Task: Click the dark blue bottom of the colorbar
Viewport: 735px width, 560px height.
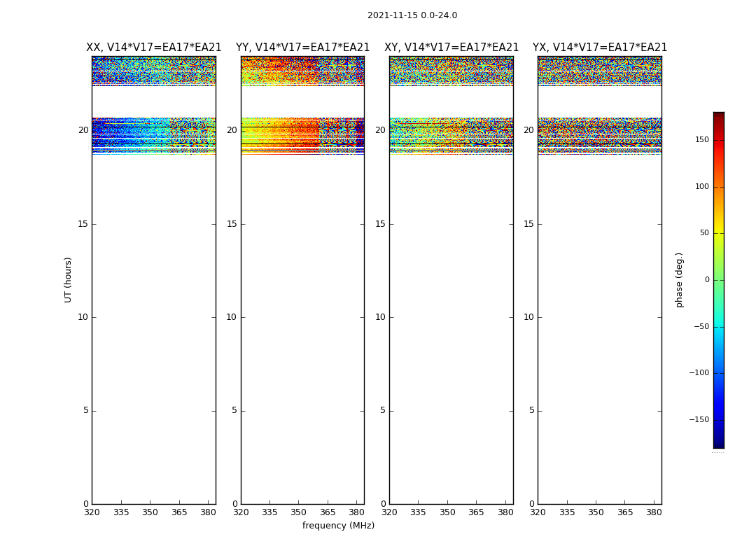Action: pos(718,442)
